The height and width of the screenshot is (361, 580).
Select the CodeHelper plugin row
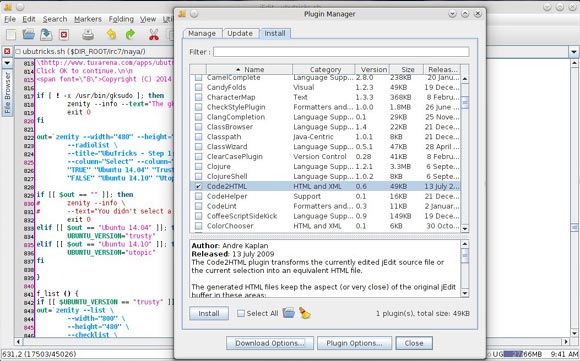(325, 196)
